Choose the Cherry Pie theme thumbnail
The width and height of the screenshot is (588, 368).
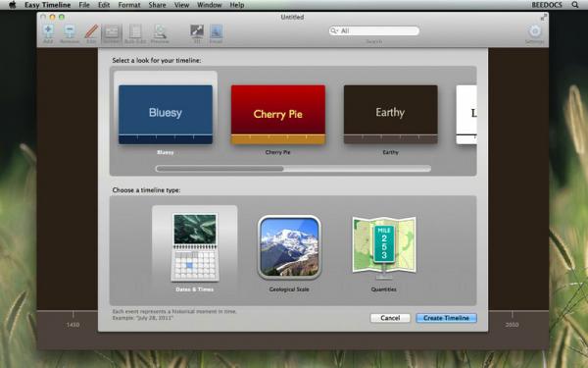(278, 114)
